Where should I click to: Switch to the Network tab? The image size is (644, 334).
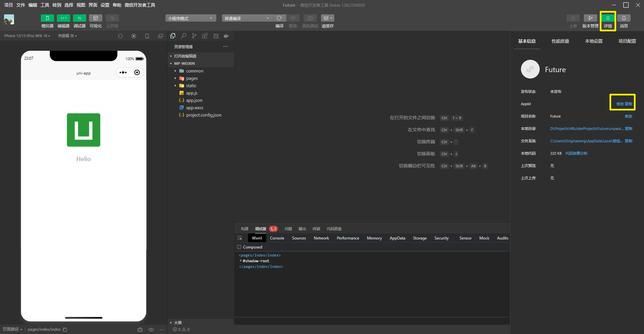coord(321,238)
